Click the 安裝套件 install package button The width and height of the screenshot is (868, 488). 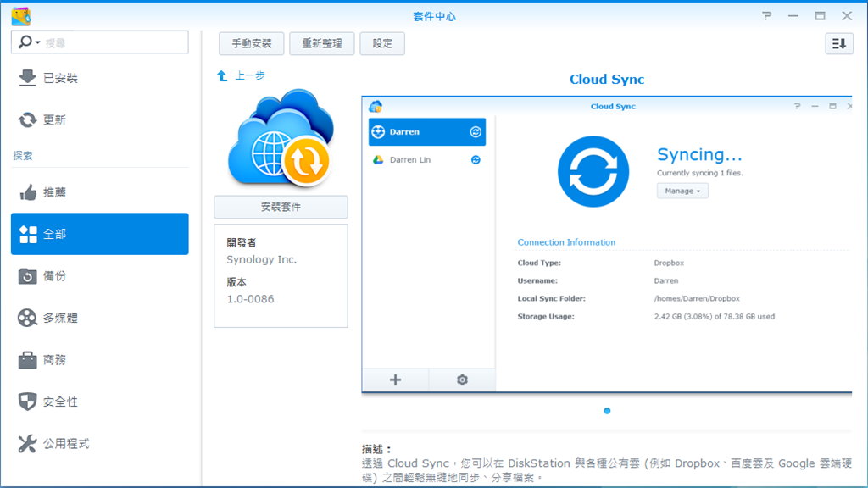[281, 207]
